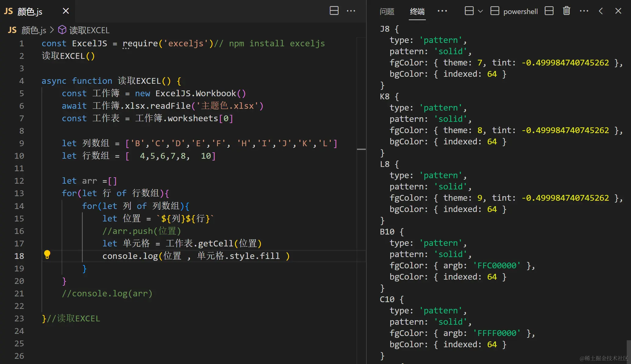Screen dimensions: 631x364
Task: Close the 颜色.js editor tab
Action: click(66, 11)
